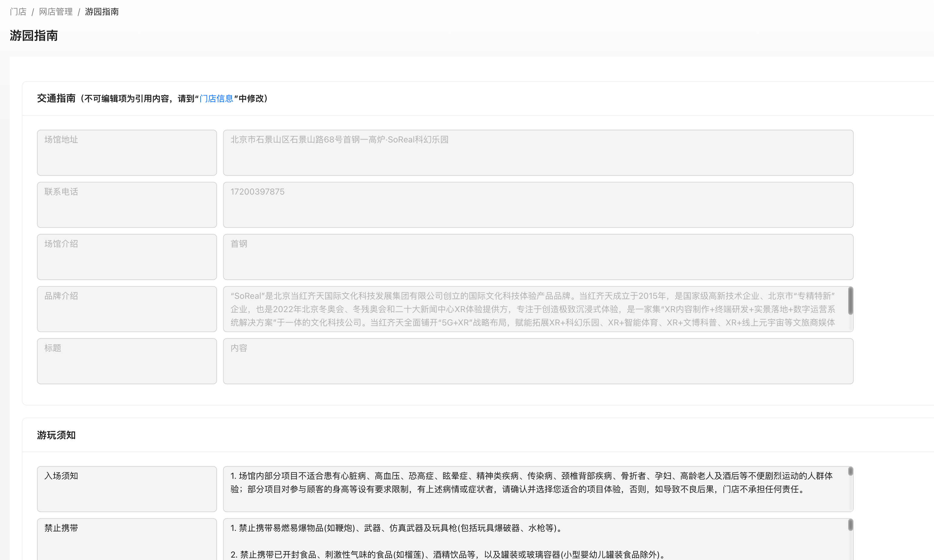Select the 场馆介绍 label field
934x560 pixels.
click(x=127, y=257)
